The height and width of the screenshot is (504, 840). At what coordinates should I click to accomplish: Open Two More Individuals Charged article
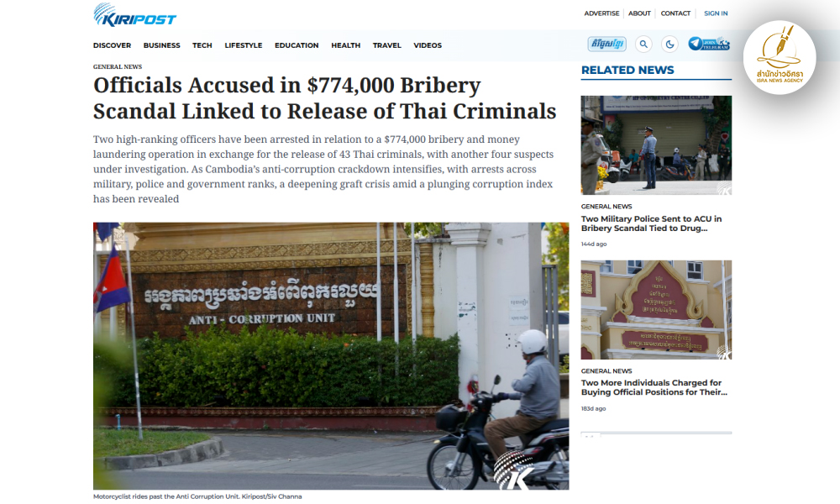[x=654, y=387]
